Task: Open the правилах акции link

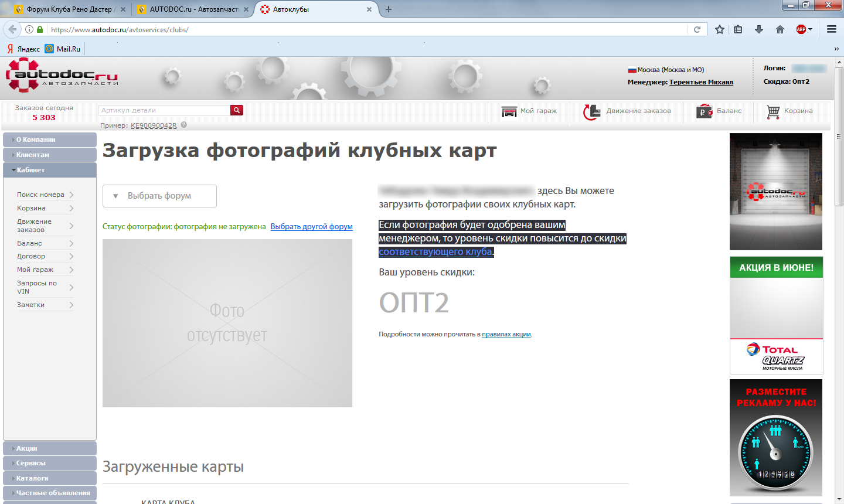Action: coord(506,334)
